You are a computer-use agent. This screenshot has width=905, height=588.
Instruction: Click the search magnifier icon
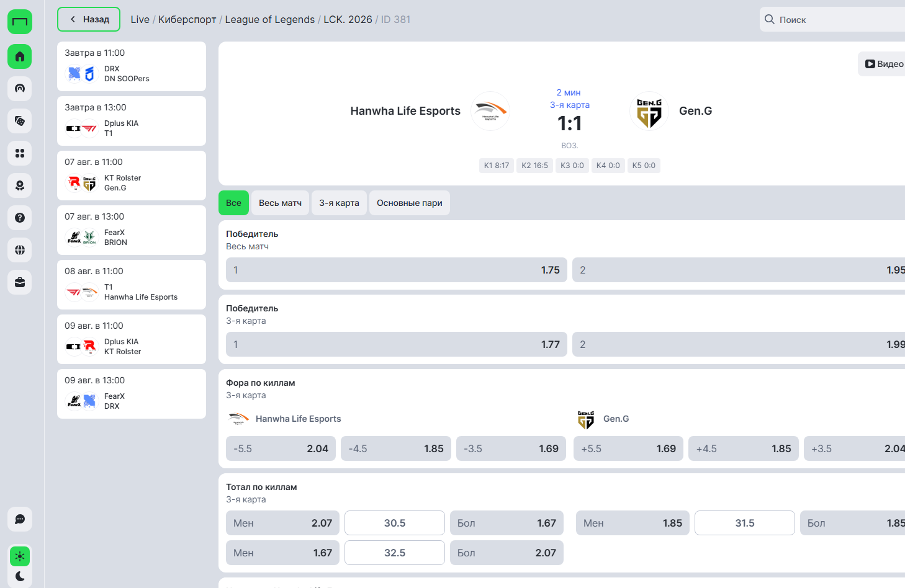770,19
